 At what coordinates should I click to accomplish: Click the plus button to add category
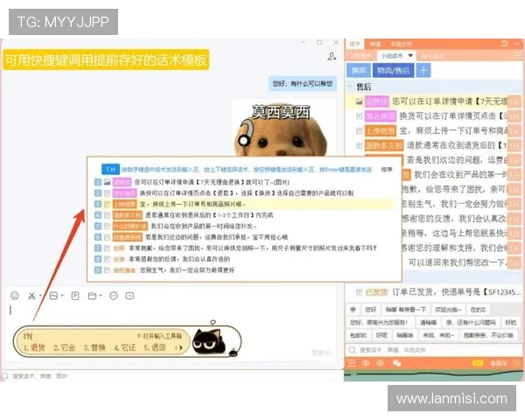[x=423, y=70]
